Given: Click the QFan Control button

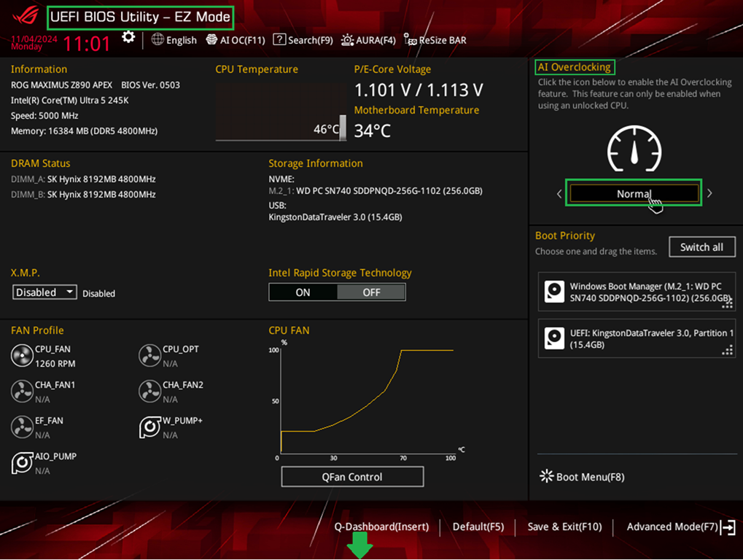Looking at the screenshot, I should pos(352,477).
